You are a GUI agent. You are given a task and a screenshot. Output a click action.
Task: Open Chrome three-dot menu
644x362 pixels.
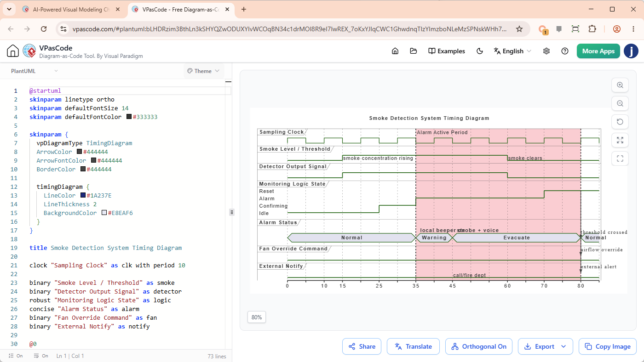[x=633, y=29]
